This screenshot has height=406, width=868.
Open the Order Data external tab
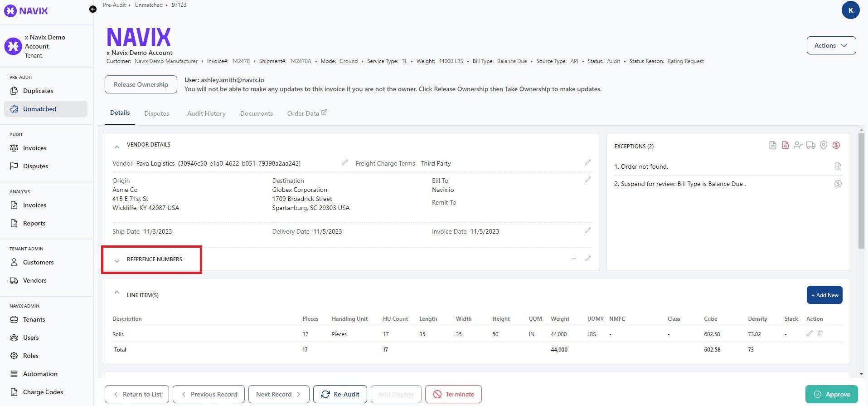pyautogui.click(x=307, y=113)
